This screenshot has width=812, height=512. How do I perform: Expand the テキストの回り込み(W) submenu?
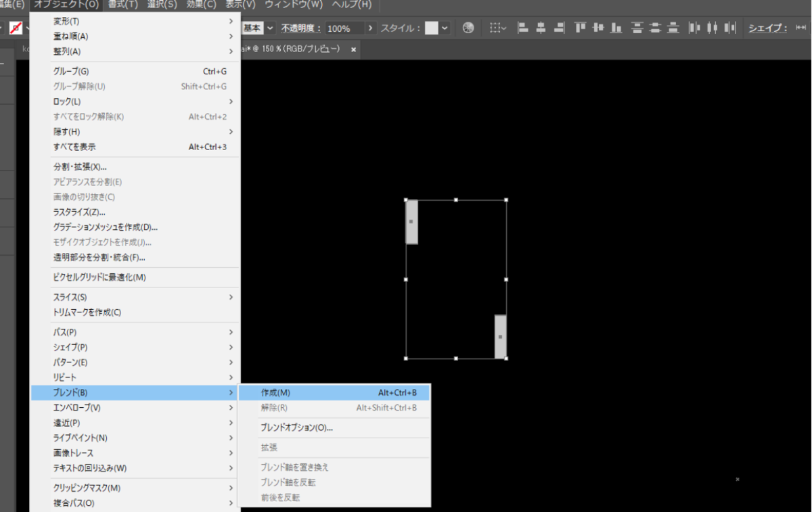(x=135, y=468)
